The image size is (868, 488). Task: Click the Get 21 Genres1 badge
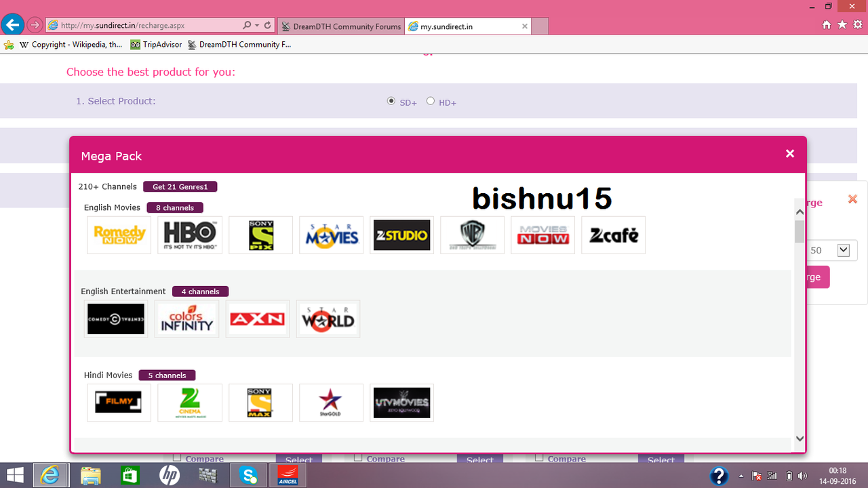tap(180, 186)
